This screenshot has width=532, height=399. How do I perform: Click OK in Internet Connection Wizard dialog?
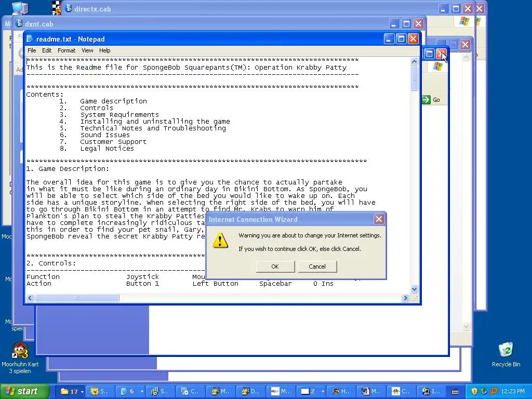[275, 267]
